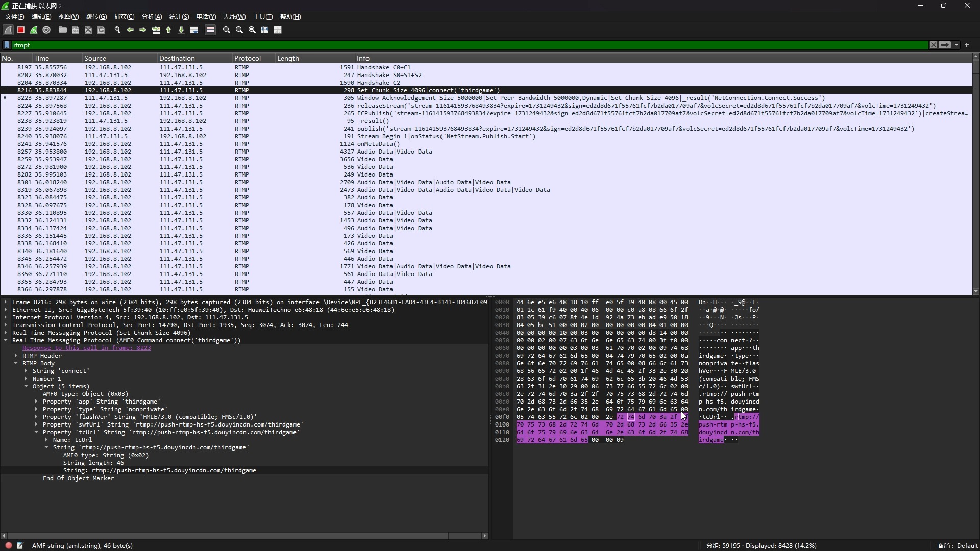Jump to last packet down arrow
Image resolution: width=980 pixels, height=551 pixels.
181,30
